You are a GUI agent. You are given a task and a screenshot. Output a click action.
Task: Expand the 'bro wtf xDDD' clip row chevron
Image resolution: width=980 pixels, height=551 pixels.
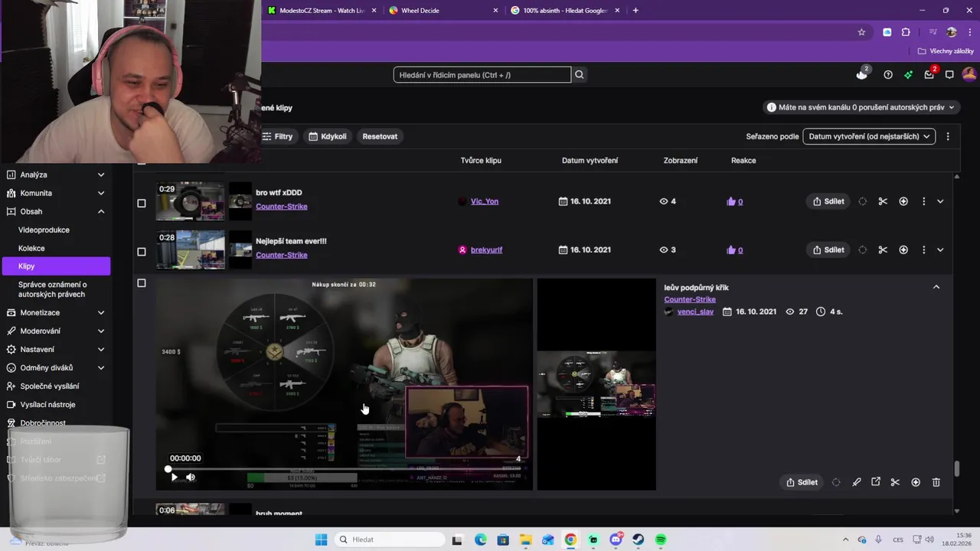coord(940,201)
